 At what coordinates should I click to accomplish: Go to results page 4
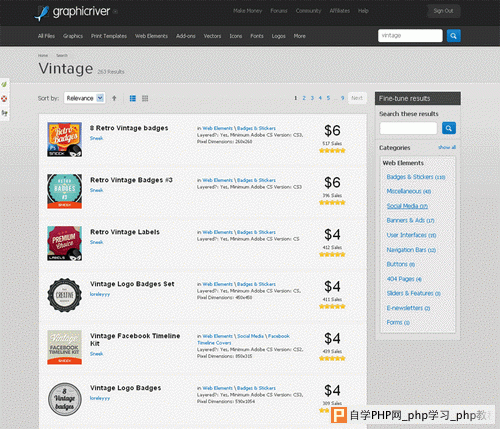click(x=320, y=98)
